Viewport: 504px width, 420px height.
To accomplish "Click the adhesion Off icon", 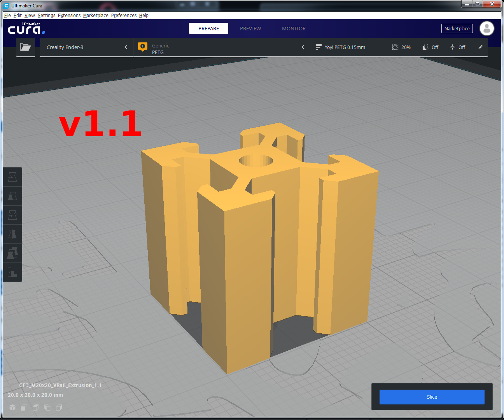I will pyautogui.click(x=452, y=47).
